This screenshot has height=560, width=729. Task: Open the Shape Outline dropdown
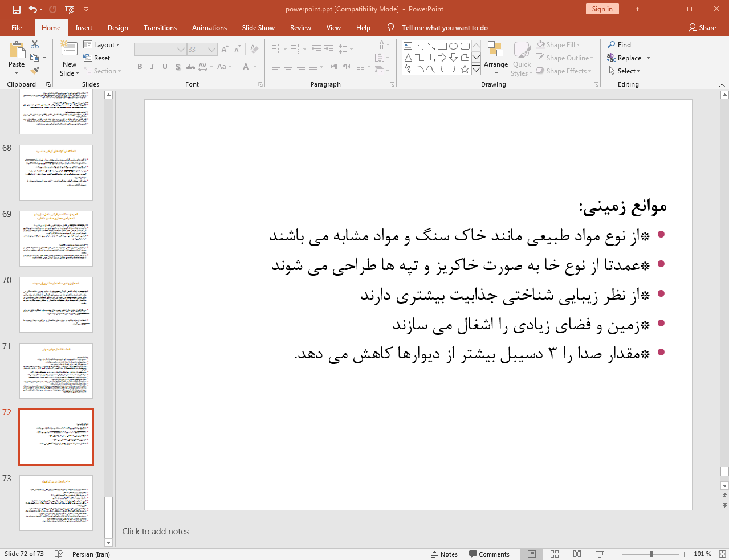[565, 58]
